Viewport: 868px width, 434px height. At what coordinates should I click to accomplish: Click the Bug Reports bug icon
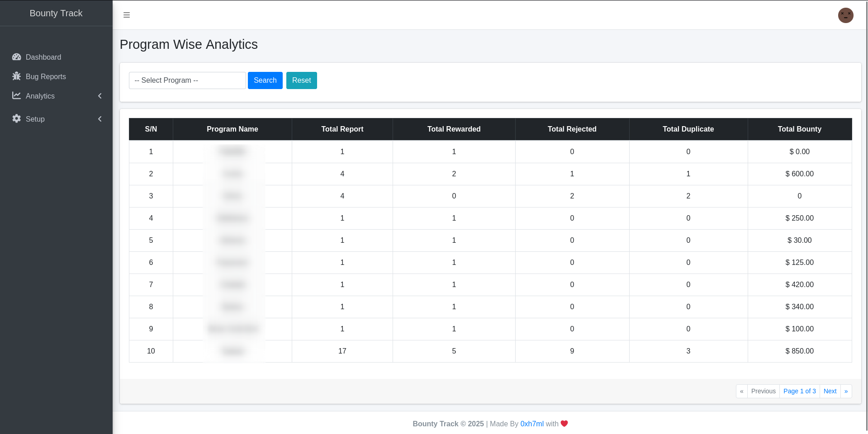tap(17, 76)
